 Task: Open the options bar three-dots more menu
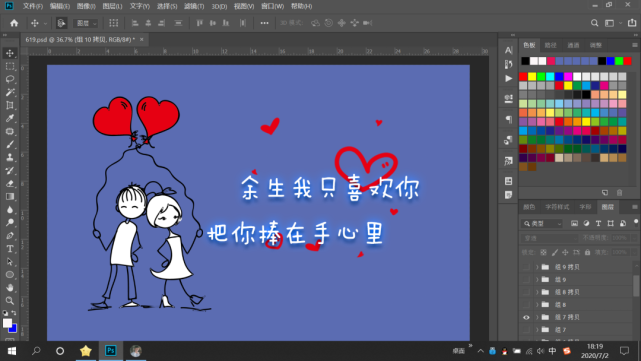point(264,23)
